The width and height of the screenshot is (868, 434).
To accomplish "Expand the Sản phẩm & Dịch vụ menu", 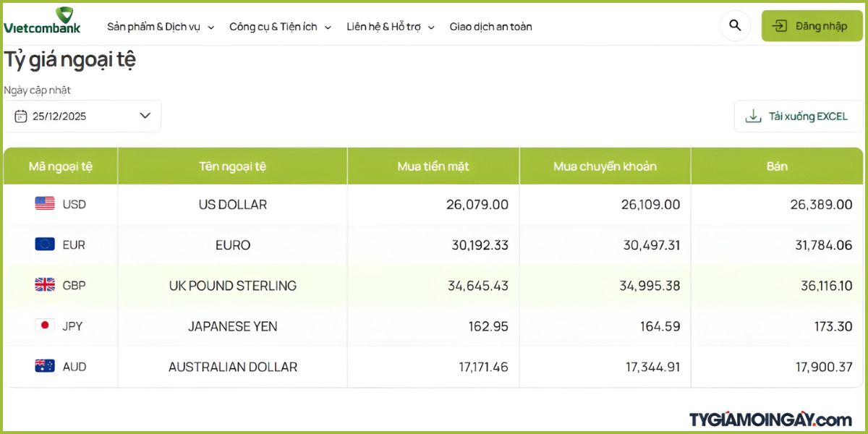I will tap(161, 27).
